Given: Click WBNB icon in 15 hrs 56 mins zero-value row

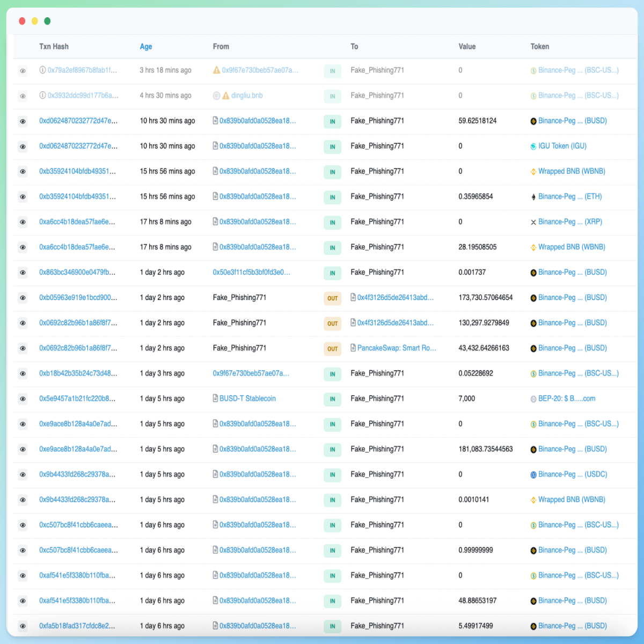Looking at the screenshot, I should (x=533, y=172).
